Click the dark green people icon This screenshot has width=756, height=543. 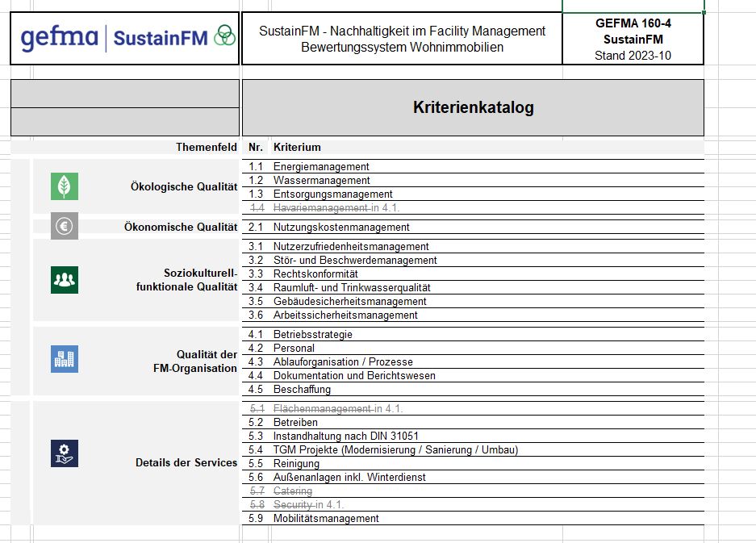pos(64,280)
